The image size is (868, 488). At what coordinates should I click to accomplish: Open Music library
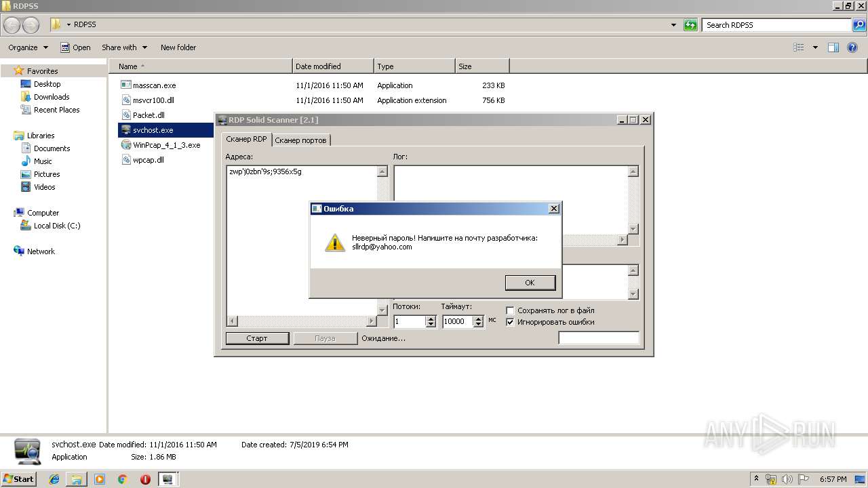click(x=43, y=161)
